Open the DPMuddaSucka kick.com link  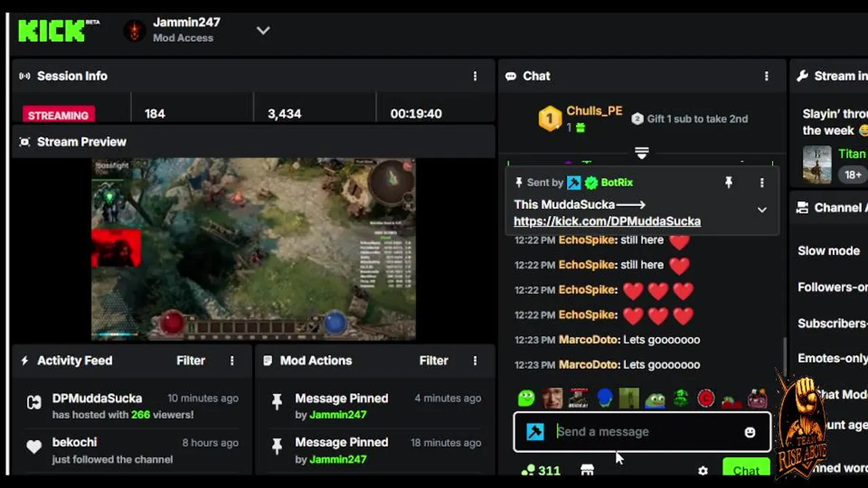pyautogui.click(x=607, y=221)
